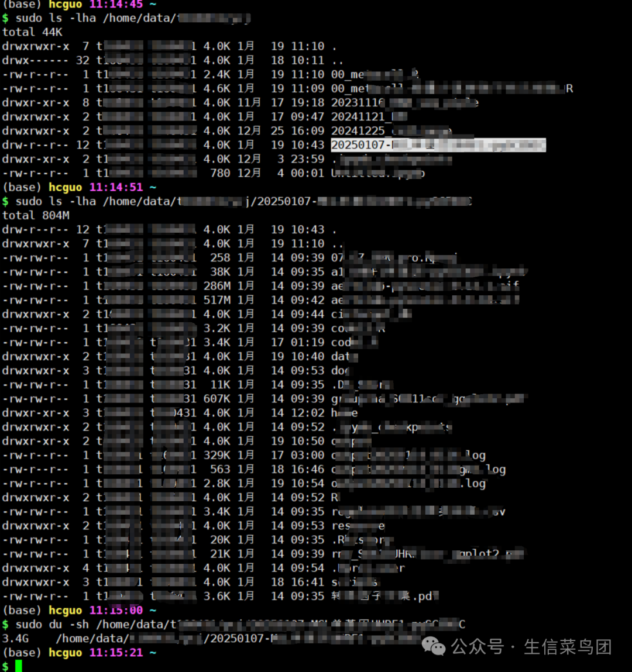This screenshot has height=672, width=632.
Task: Select the '11K' file size
Action: 220,385
